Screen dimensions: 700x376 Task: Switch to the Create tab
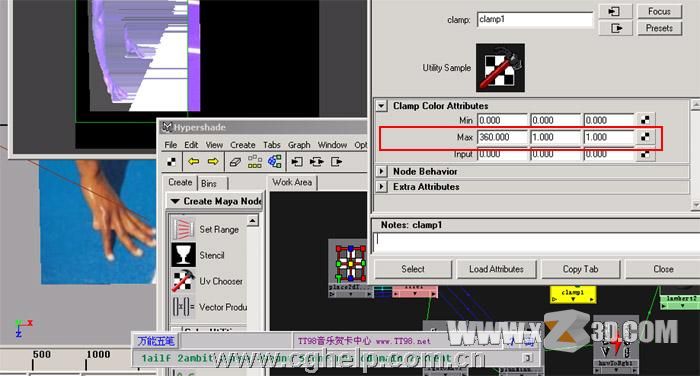click(x=180, y=183)
